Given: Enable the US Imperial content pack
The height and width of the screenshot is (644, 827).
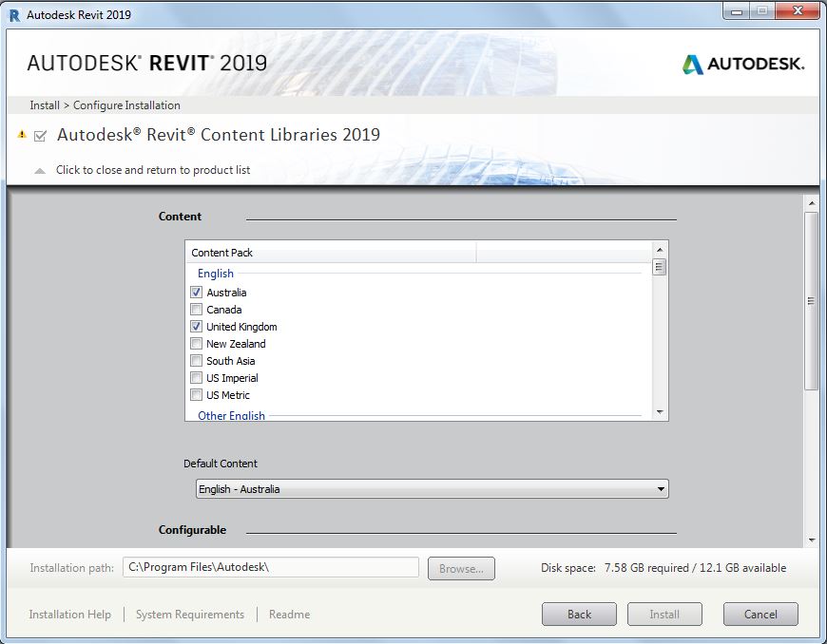Looking at the screenshot, I should [196, 378].
